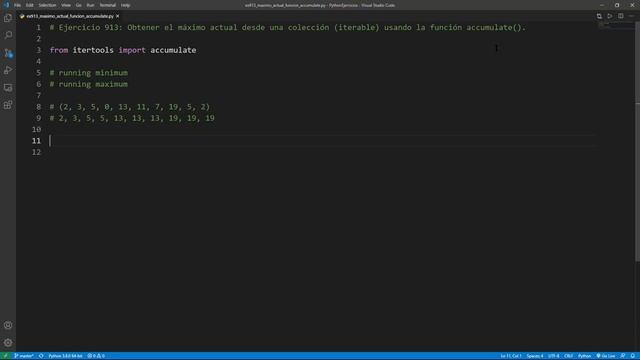This screenshot has height=360, width=640.
Task: Open the Source Control view
Action: pyautogui.click(x=8, y=53)
